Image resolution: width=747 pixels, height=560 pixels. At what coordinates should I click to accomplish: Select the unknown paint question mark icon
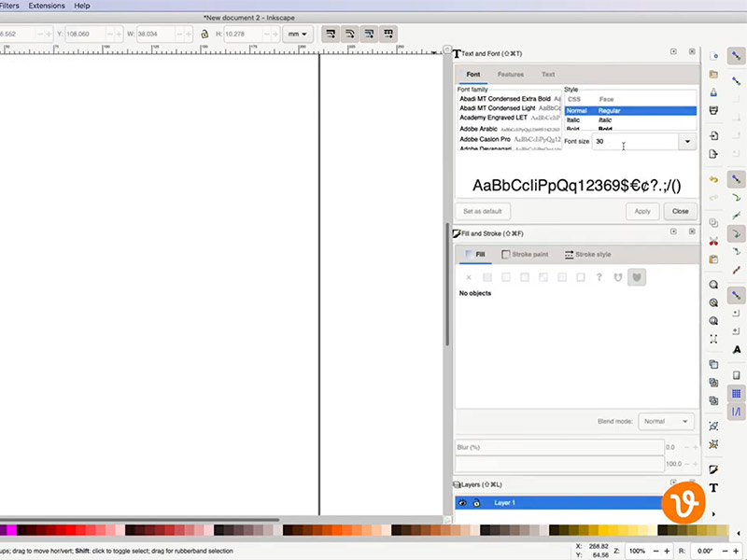pos(599,277)
